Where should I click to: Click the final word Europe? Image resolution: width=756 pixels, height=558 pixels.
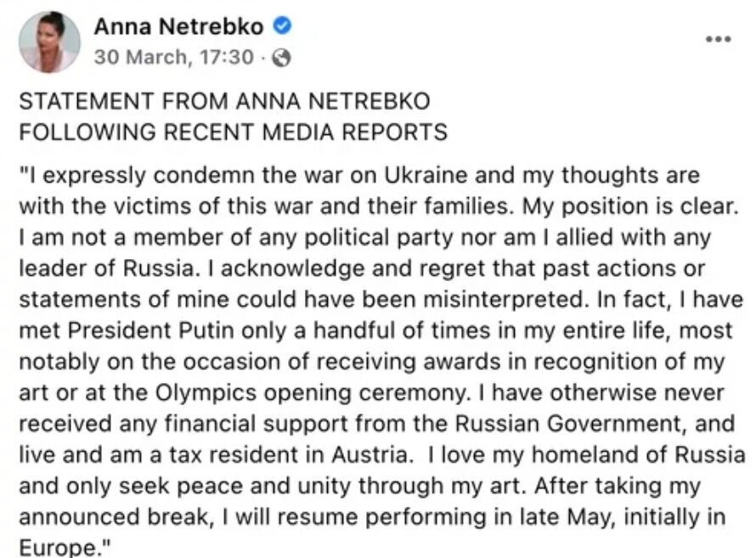point(58,549)
